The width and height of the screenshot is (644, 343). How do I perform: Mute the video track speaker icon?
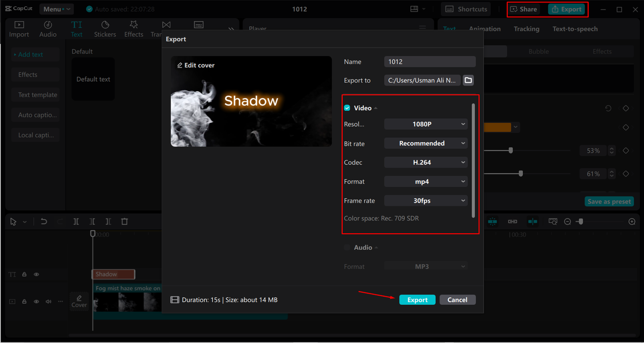(48, 302)
